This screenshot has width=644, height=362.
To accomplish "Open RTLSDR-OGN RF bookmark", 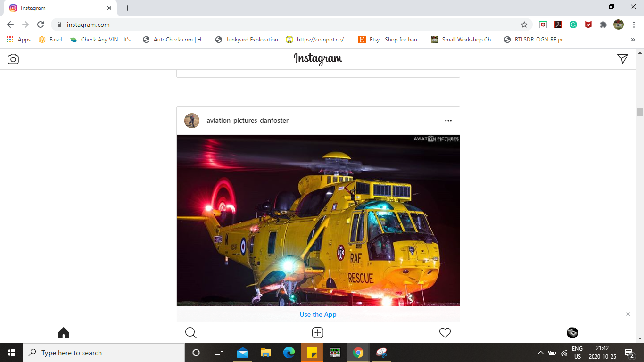I will pos(536,40).
